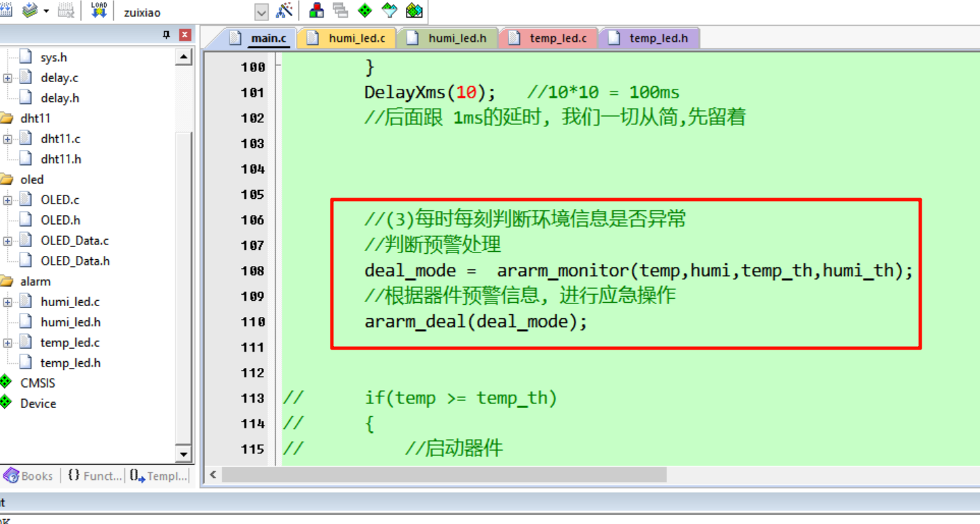Viewport: 980px width, 524px height.
Task: Select OLED_Data.h in the project tree
Action: (75, 261)
